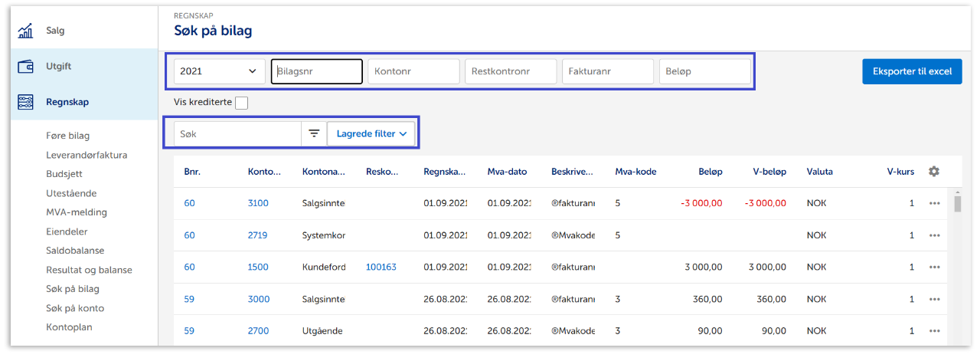This screenshot has width=980, height=361.
Task: Click the Utgift wallet icon
Action: (25, 67)
